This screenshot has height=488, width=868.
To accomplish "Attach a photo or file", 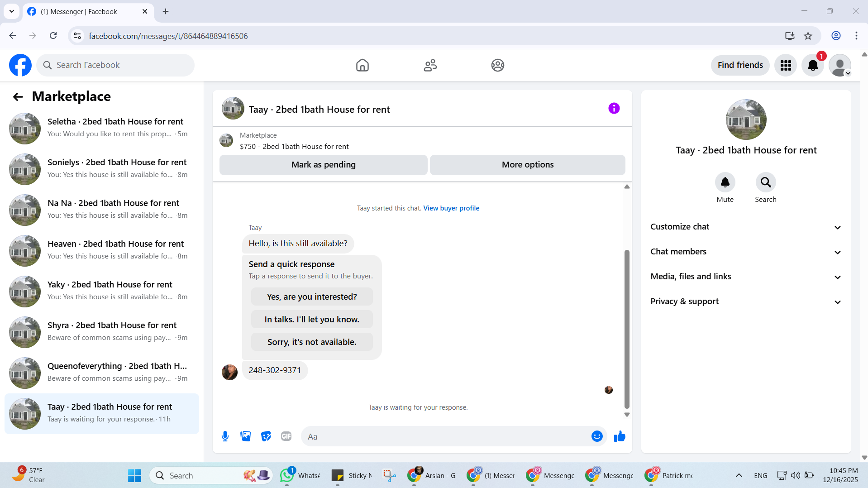I will click(245, 436).
